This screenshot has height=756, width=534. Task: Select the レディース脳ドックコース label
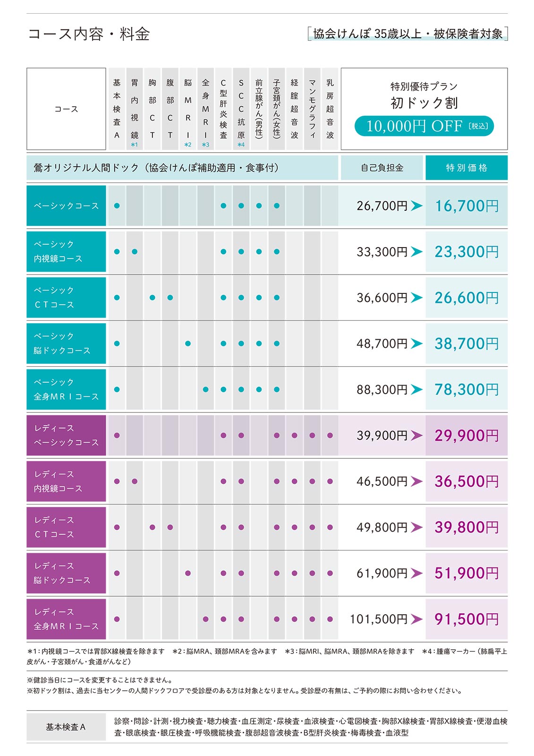(66, 573)
